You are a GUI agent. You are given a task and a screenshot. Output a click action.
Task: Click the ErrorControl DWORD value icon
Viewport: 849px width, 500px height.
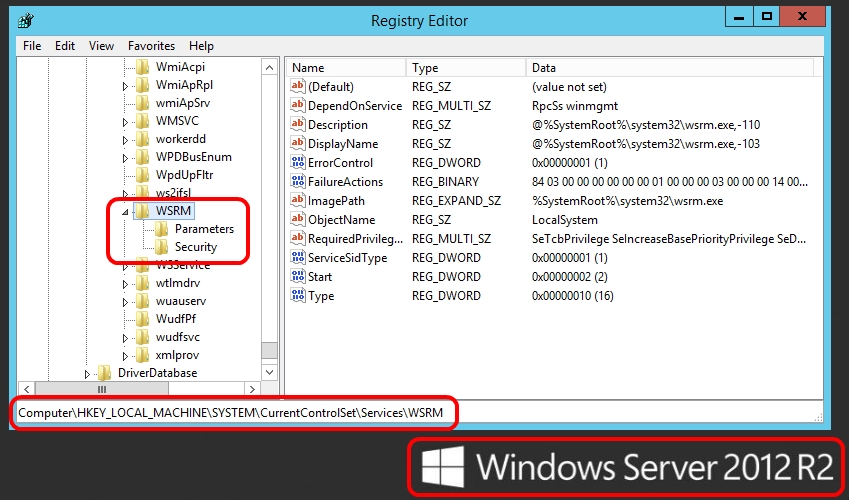[x=298, y=162]
